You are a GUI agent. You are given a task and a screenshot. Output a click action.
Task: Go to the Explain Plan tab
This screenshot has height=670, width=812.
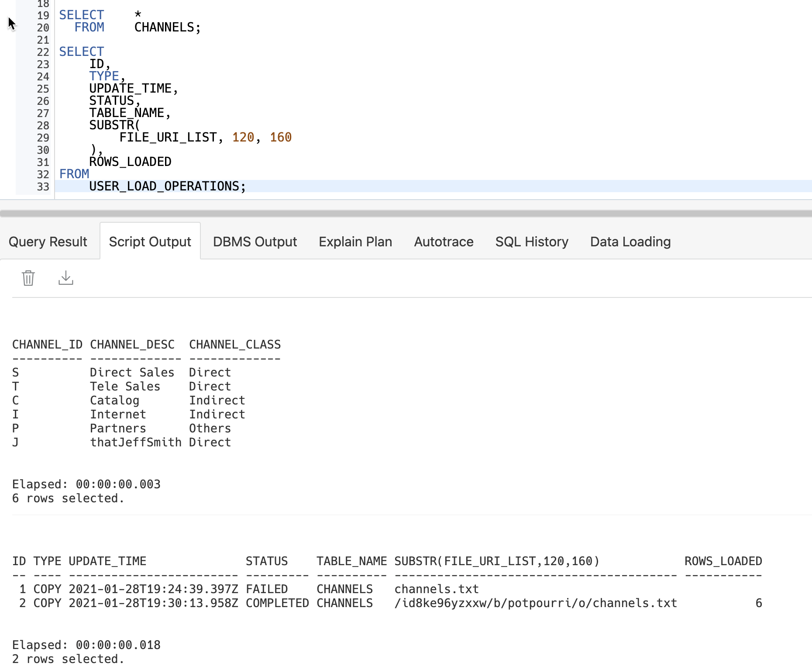[355, 242]
